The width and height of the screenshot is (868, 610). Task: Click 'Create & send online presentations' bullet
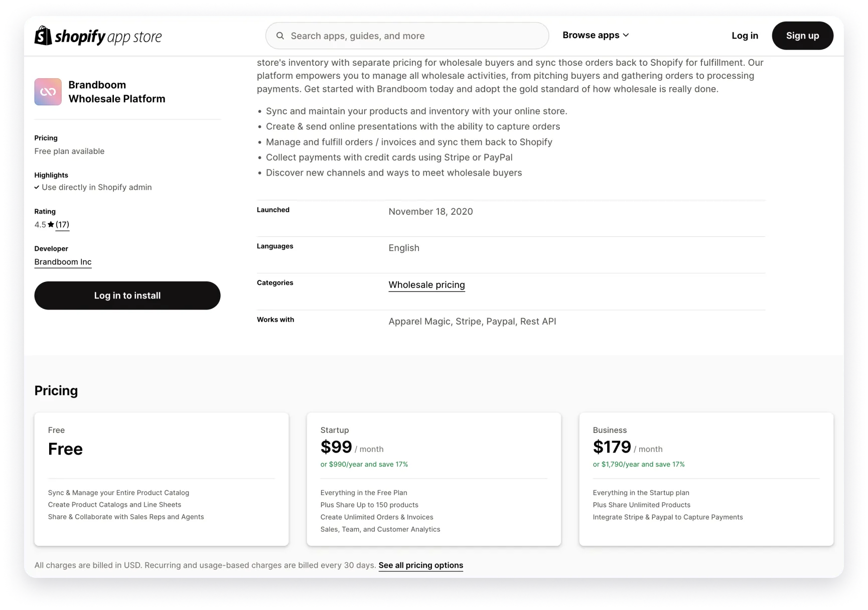(413, 126)
